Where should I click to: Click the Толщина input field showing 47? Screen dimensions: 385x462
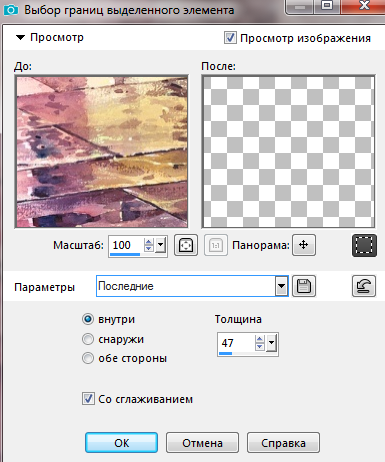click(237, 343)
